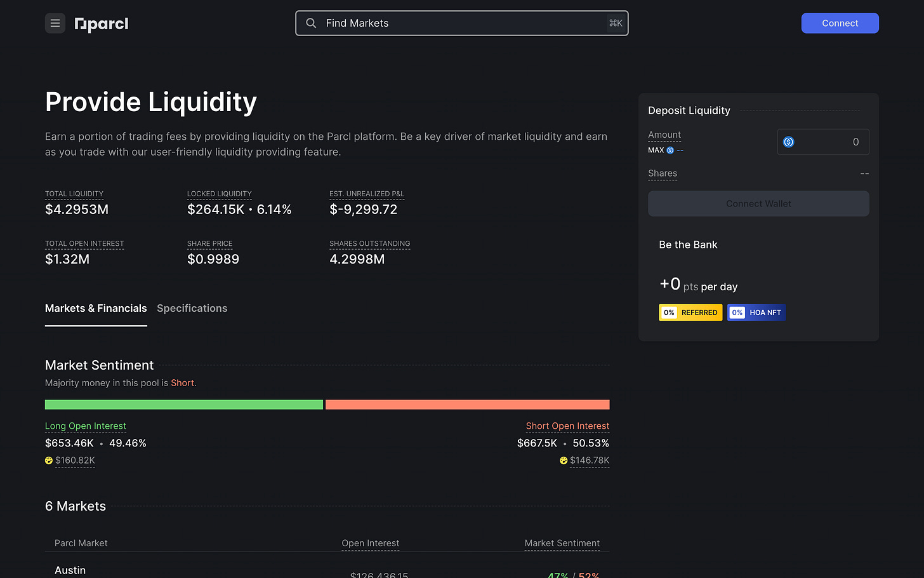Viewport: 924px width, 578px height.
Task: Click emoji icon beside $160.82K
Action: click(x=49, y=460)
